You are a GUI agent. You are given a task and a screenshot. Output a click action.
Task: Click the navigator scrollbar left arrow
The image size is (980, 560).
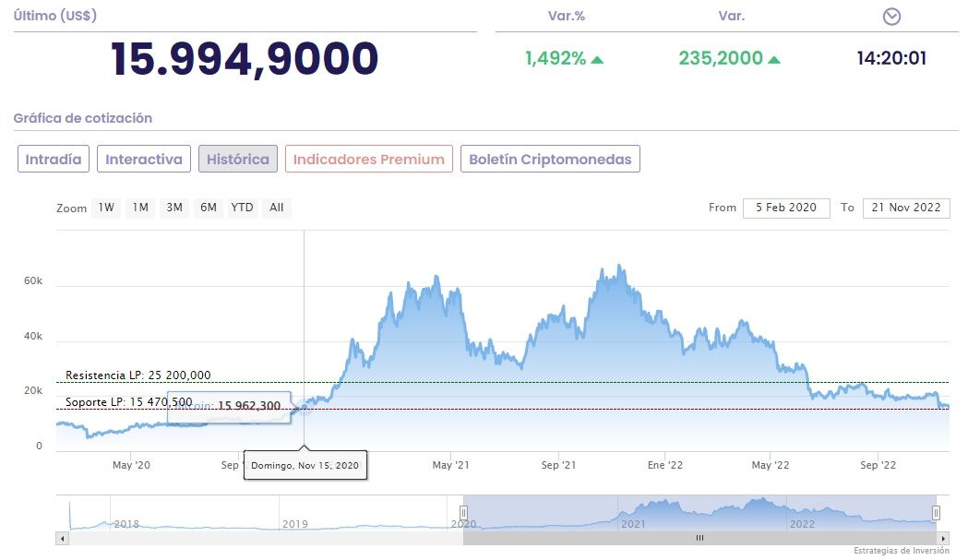tap(63, 538)
